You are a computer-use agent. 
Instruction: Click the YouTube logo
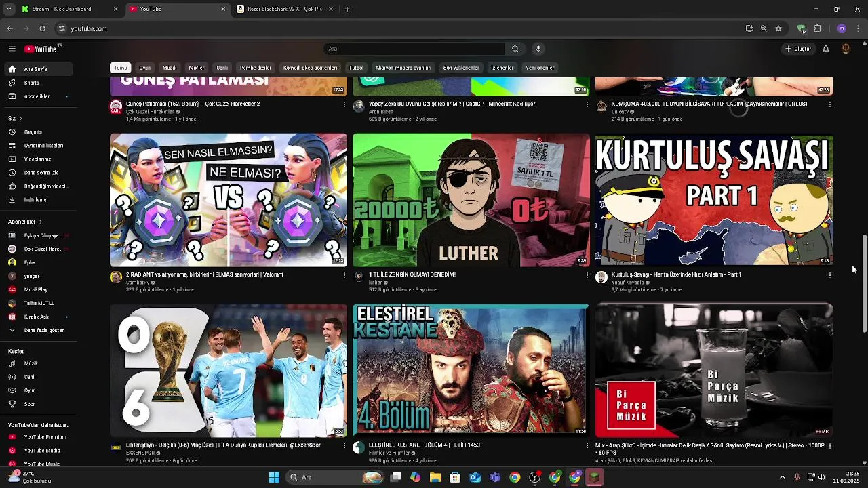(x=41, y=49)
